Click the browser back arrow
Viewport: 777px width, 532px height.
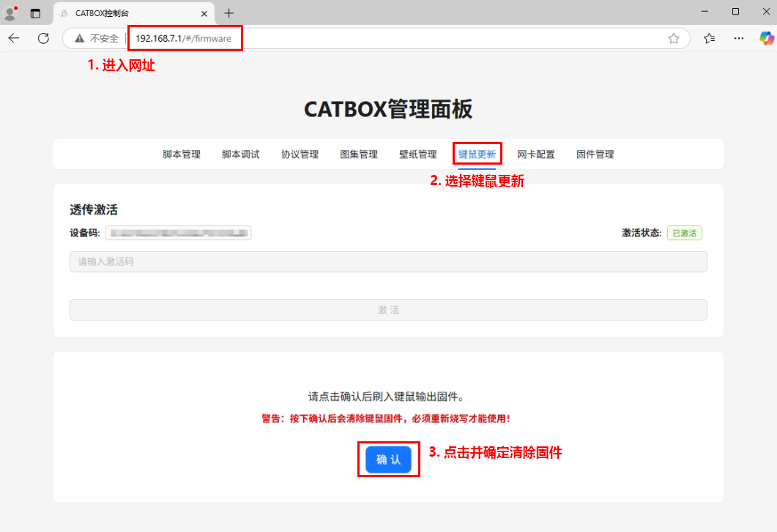click(14, 38)
